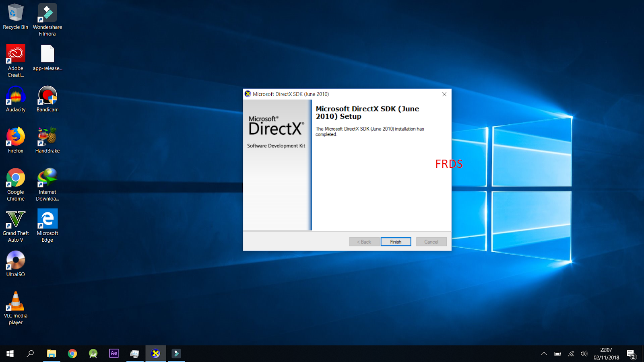Open Filmora from the taskbar
644x362 pixels.
point(176,354)
